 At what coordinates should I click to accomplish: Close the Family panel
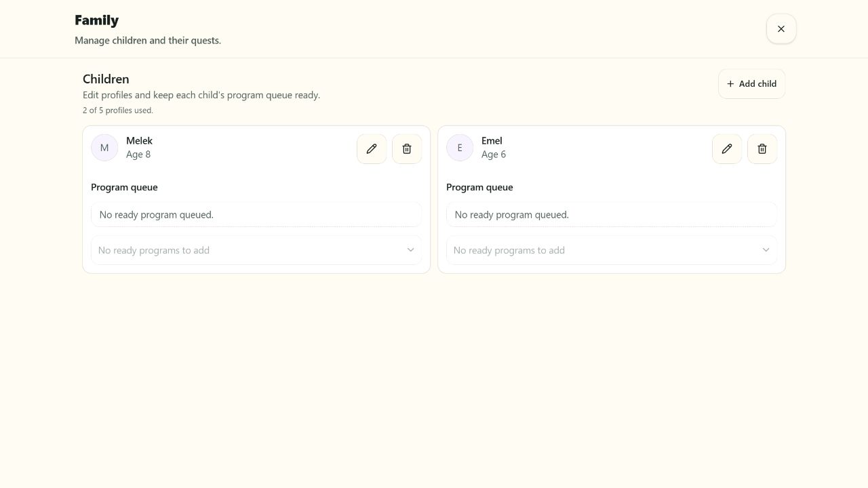tap(781, 29)
